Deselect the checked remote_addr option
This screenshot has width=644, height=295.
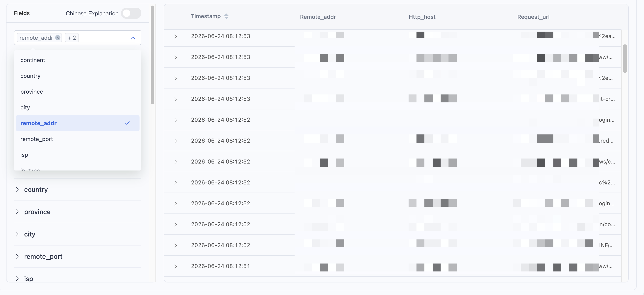[x=78, y=123]
